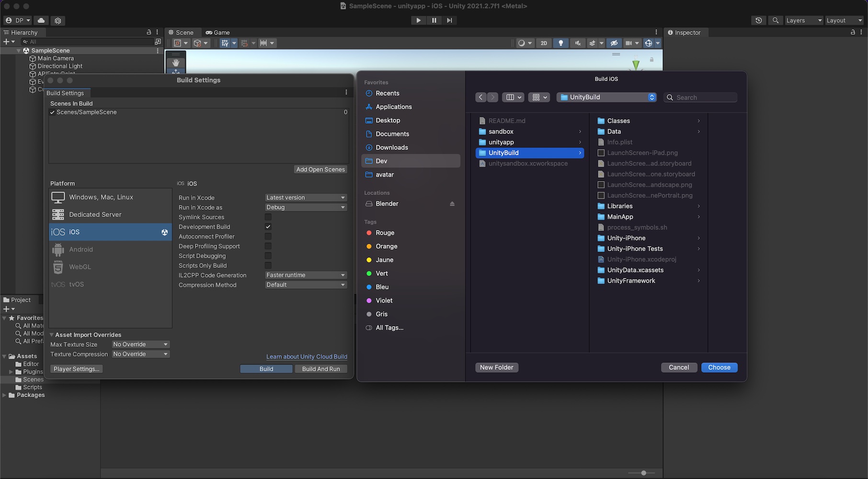
Task: Toggle Scene effects layers icon
Action: 593,43
